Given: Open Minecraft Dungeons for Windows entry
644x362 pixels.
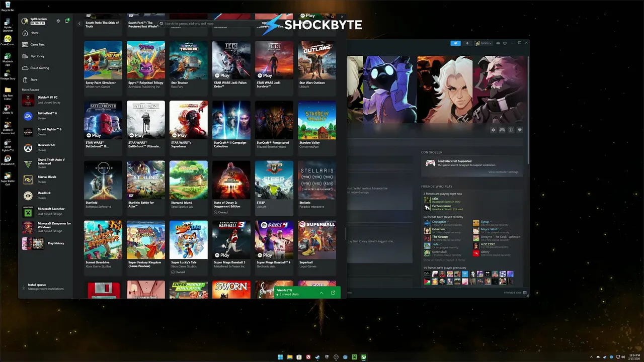Looking at the screenshot, I should 46,227.
